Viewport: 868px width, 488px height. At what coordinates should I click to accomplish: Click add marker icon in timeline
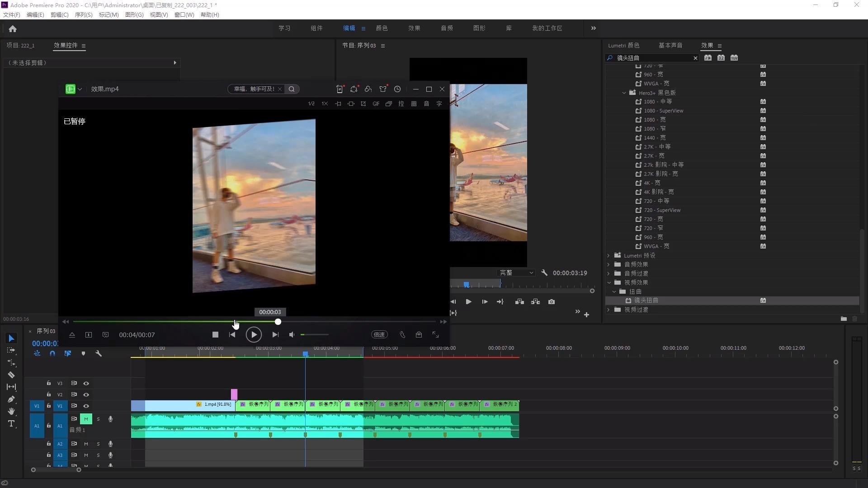point(83,354)
